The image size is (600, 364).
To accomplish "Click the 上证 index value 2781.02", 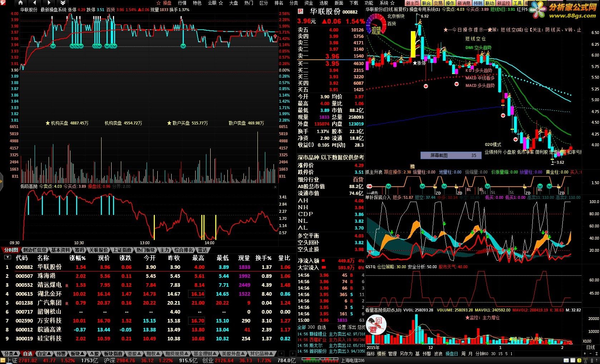I will 28,360.
